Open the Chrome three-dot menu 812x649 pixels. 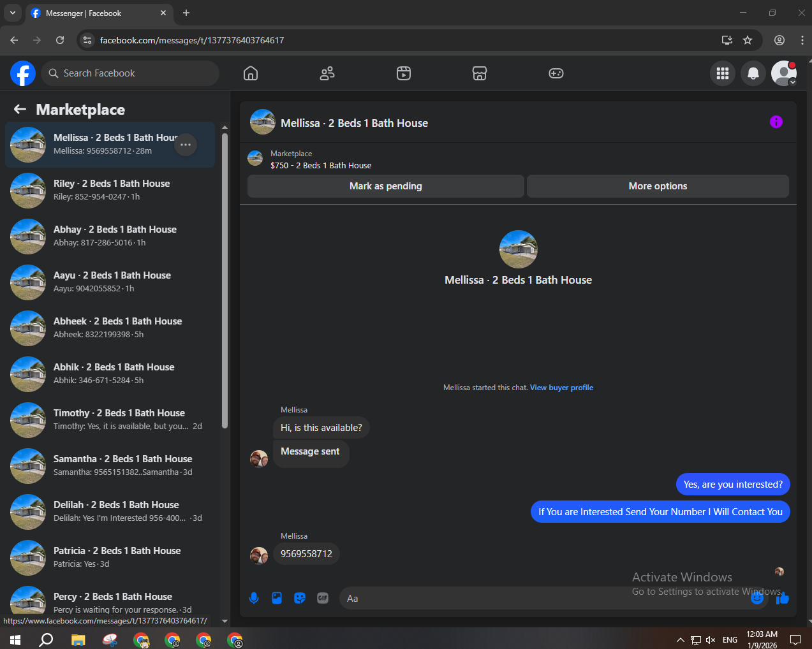[x=802, y=40]
